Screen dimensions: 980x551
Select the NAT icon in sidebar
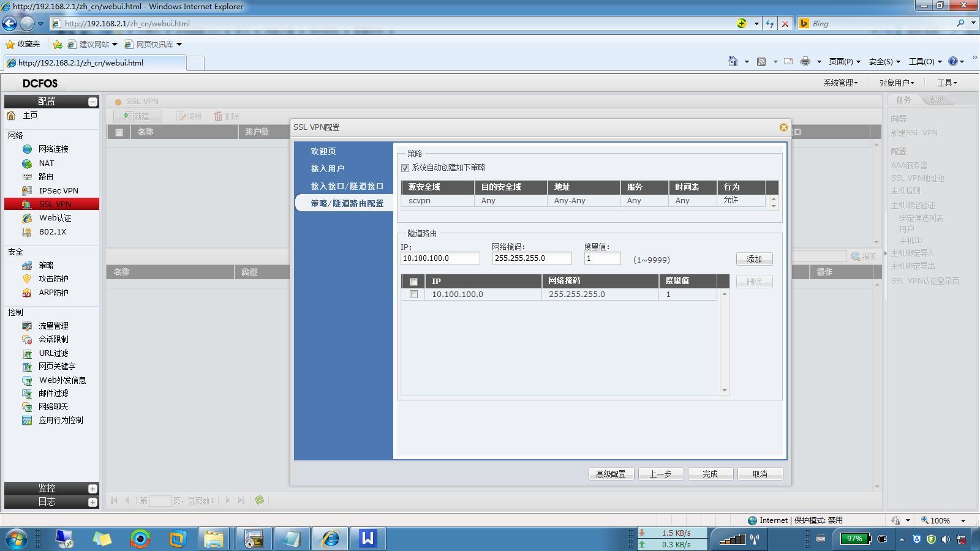pyautogui.click(x=27, y=163)
